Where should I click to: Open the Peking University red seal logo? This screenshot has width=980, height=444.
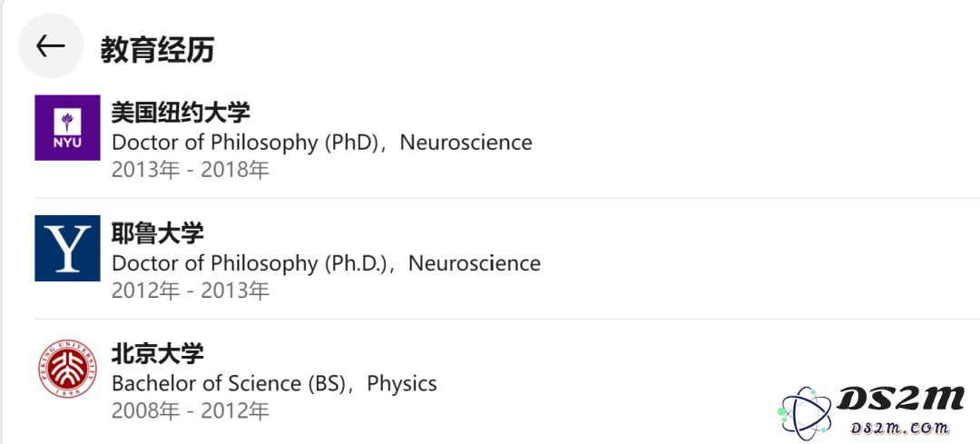[x=67, y=369]
